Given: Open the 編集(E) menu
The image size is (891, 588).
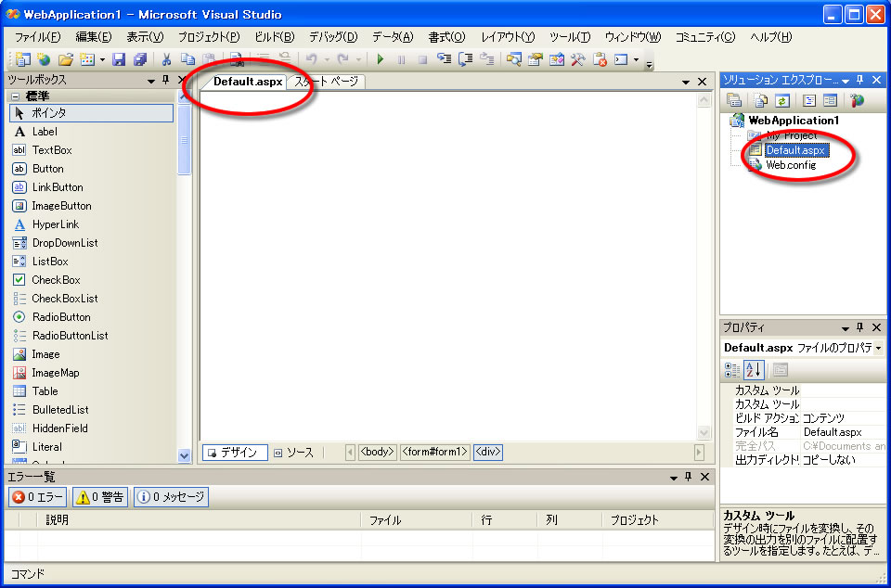Looking at the screenshot, I should tap(94, 37).
